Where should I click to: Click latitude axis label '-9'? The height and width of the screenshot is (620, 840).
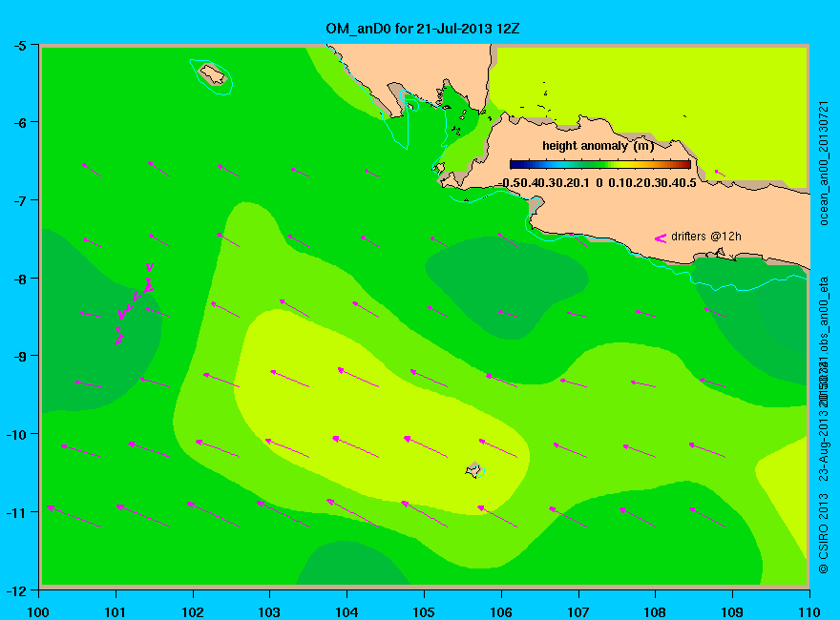[x=19, y=356]
